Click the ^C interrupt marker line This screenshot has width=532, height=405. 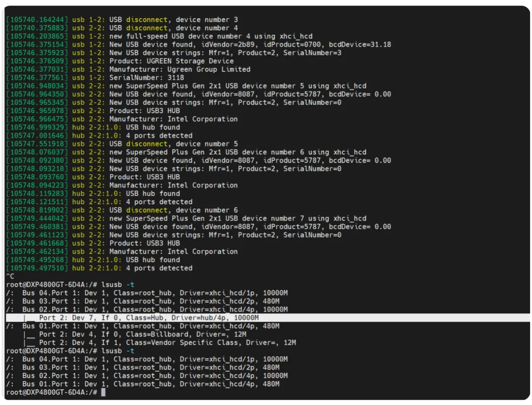(x=10, y=276)
